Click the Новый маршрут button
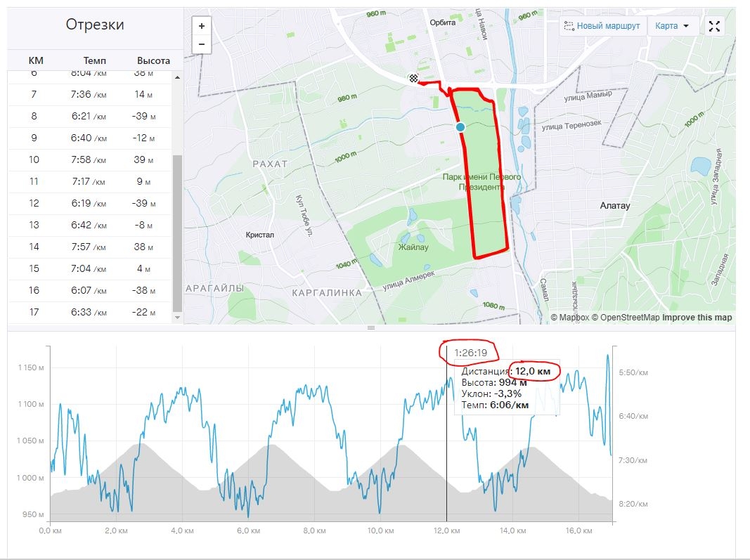The image size is (750, 560). 602,27
